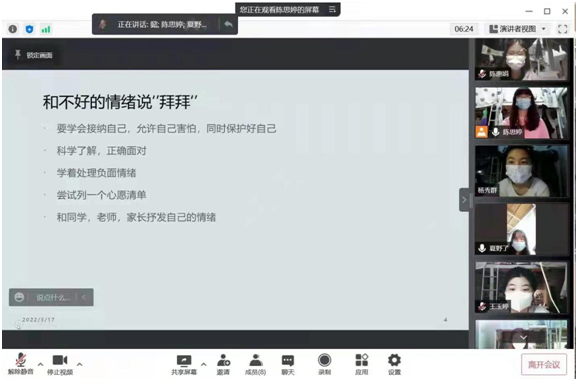Start share screen (共享屏幕)
Viewport: 578px width, 381px height.
[184, 364]
